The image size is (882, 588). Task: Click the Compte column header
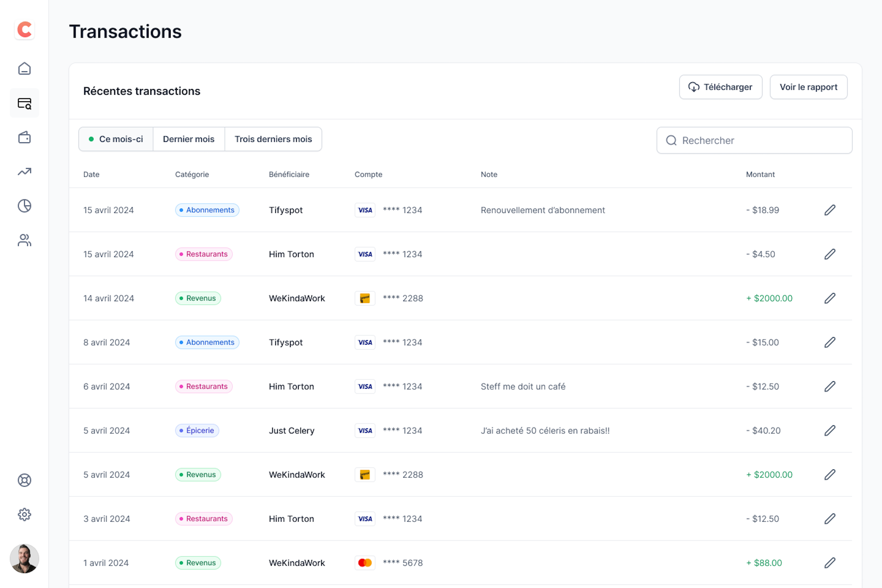click(x=369, y=174)
